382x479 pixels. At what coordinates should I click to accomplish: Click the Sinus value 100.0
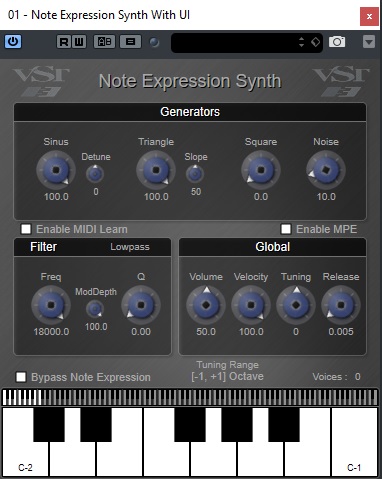[56, 197]
